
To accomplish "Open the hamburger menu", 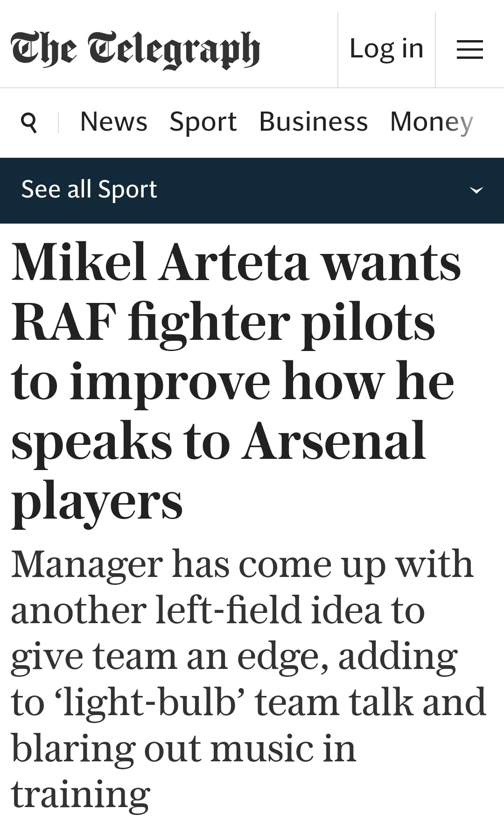I will 469,49.
